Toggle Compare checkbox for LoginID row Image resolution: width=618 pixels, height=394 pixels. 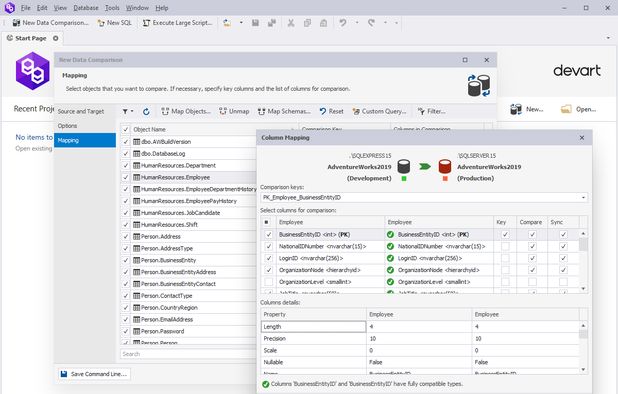pyautogui.click(x=532, y=258)
